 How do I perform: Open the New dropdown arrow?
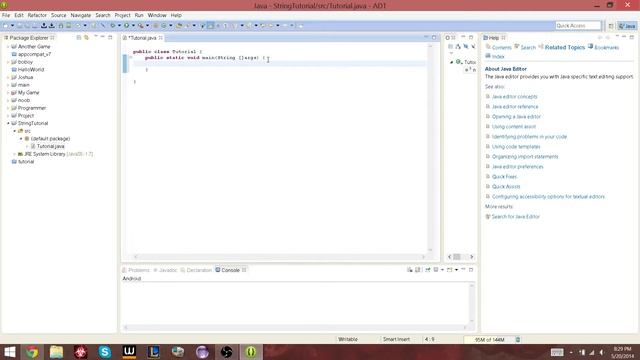click(x=12, y=25)
